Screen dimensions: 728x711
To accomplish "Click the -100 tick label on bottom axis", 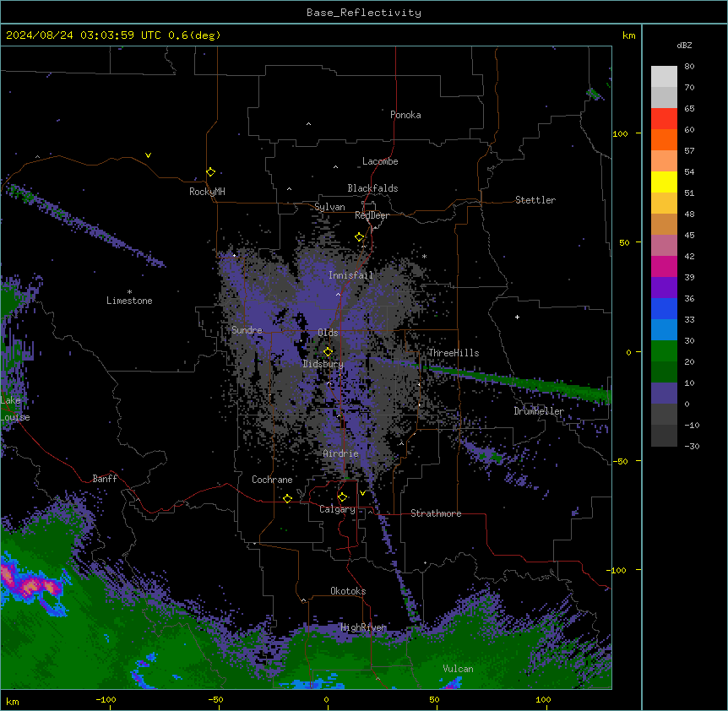I will pos(106,699).
